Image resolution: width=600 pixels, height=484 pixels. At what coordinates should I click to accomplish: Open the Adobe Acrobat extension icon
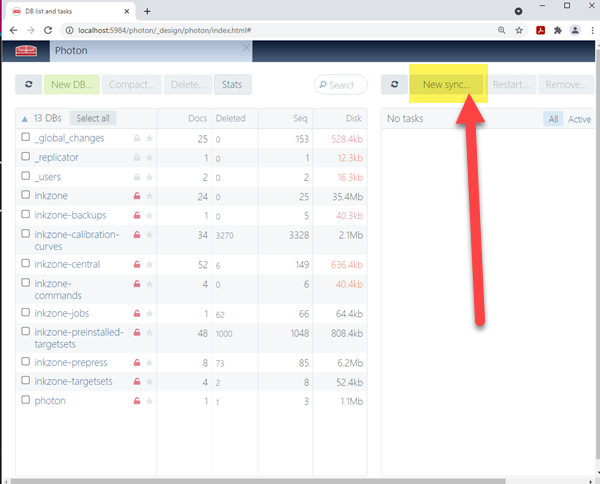click(x=540, y=30)
